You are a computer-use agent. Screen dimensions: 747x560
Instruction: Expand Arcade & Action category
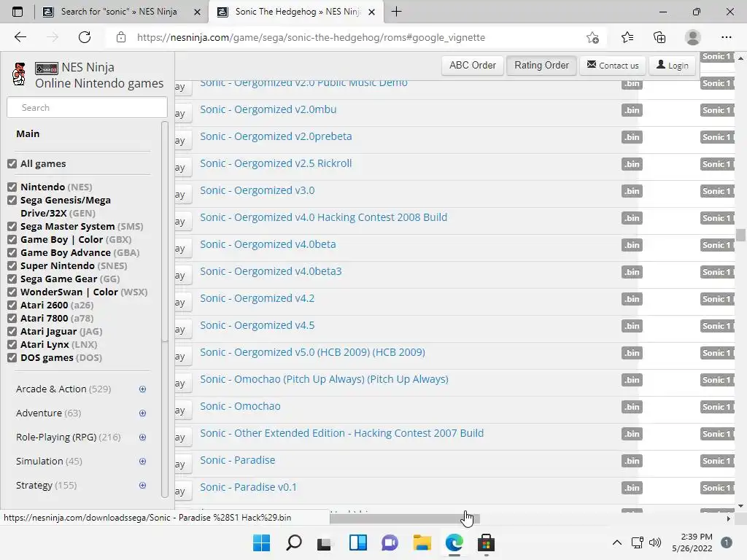point(142,389)
